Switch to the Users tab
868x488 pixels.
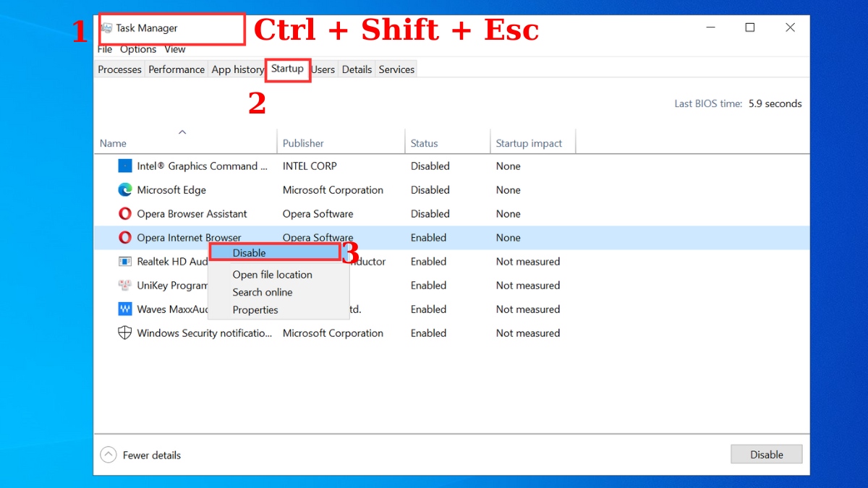pos(323,69)
